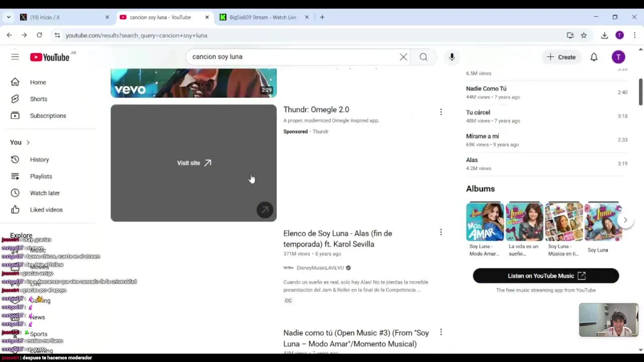This screenshot has width=644, height=362.
Task: Start voice search with microphone
Action: tap(452, 57)
